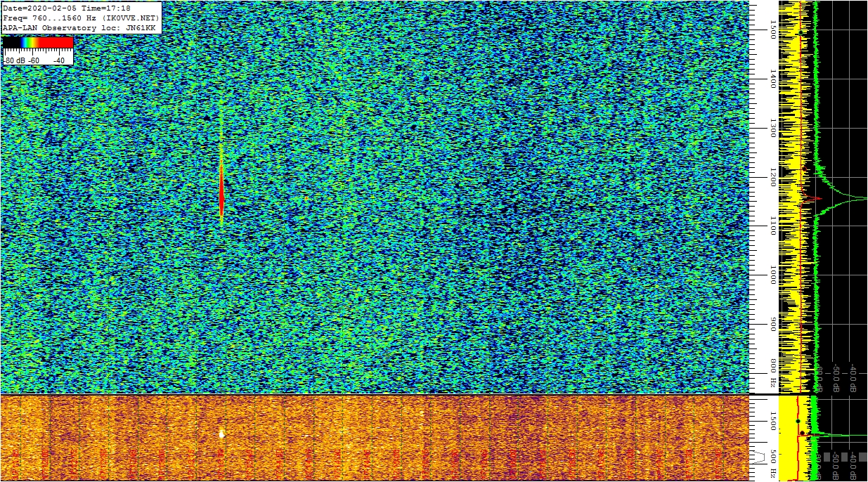The image size is (868, 482).
Task: Click the 1500 tick label on the upper frequency axis
Action: coord(773,29)
